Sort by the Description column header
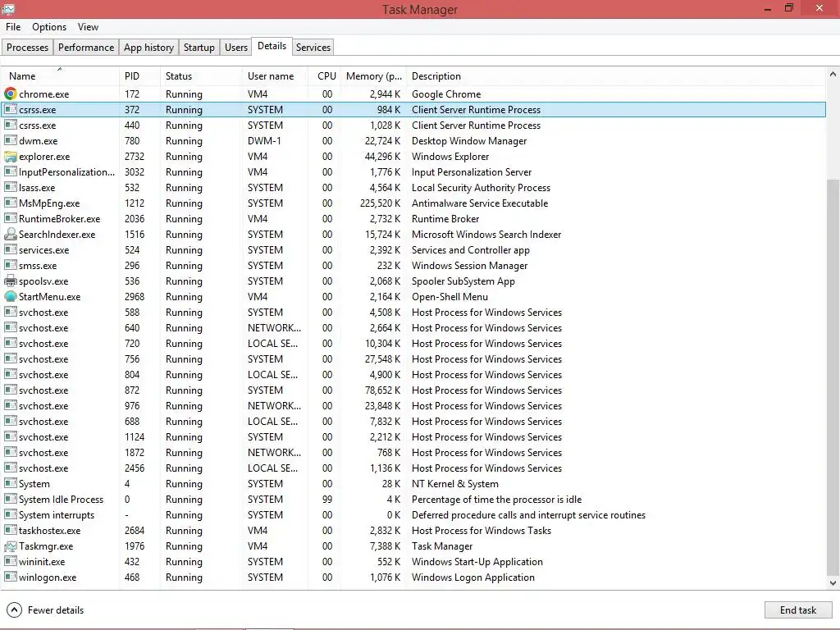This screenshot has width=840, height=630. tap(616, 76)
